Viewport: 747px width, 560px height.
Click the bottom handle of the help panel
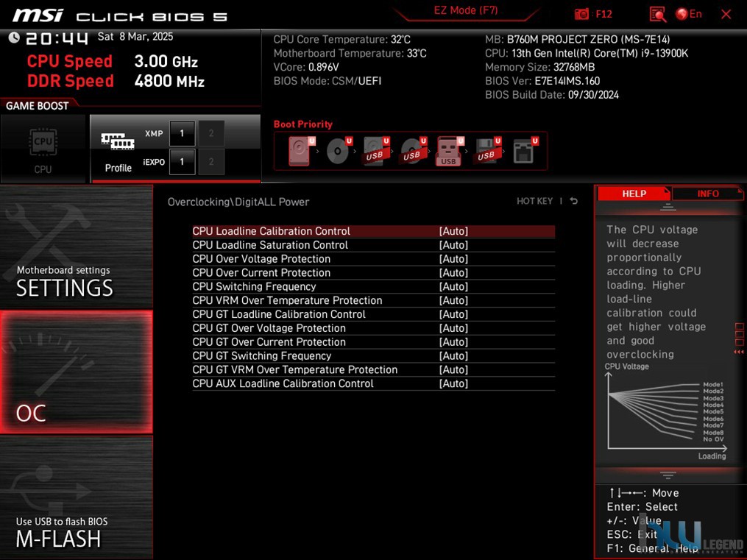click(668, 475)
